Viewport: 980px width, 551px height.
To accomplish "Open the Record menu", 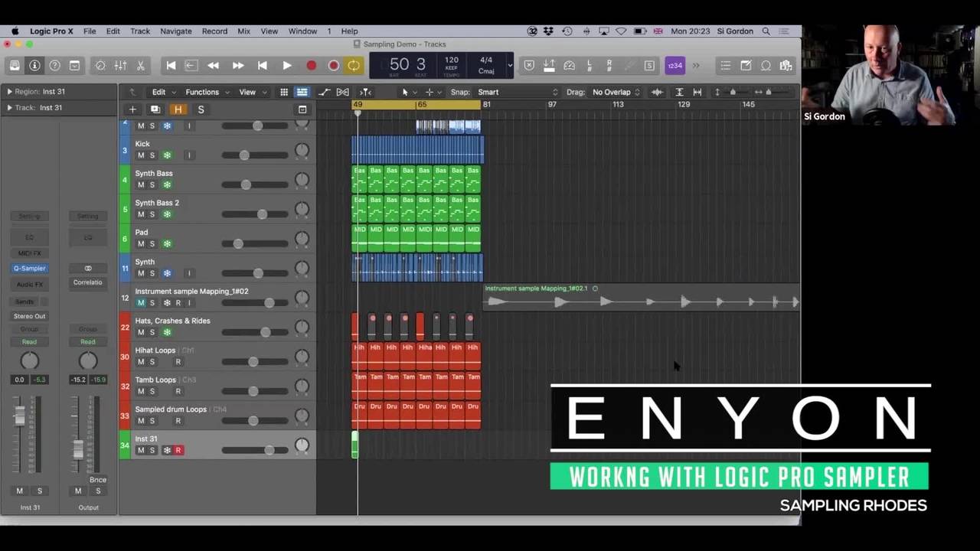I will pyautogui.click(x=214, y=31).
